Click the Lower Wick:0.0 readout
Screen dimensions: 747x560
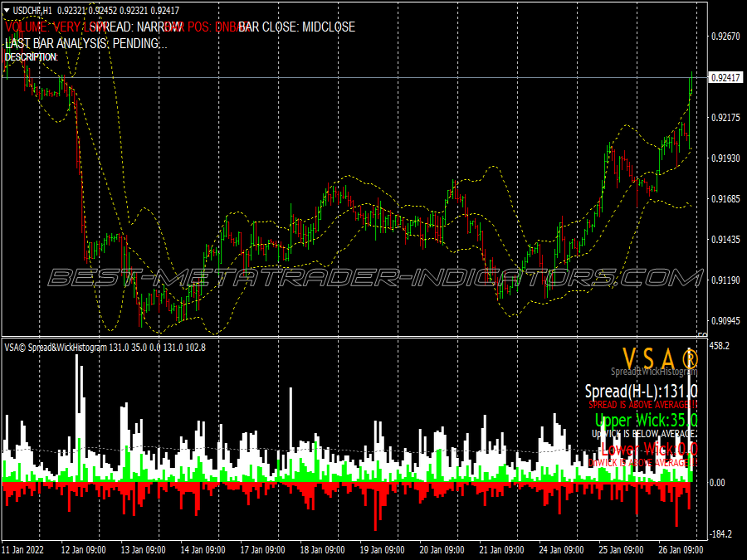[649, 449]
